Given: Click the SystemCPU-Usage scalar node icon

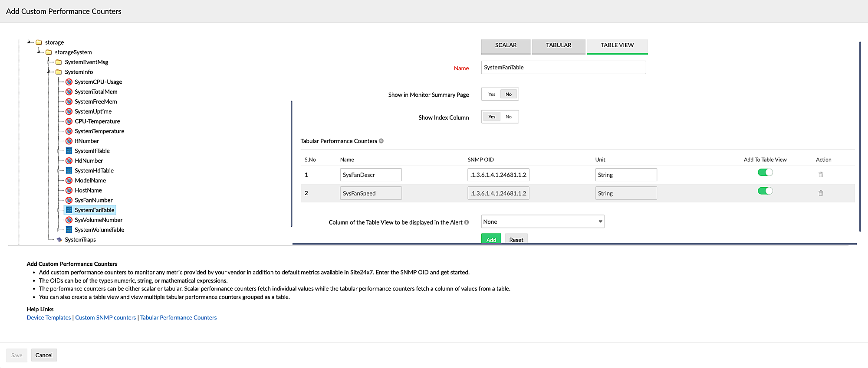Looking at the screenshot, I should tap(69, 82).
